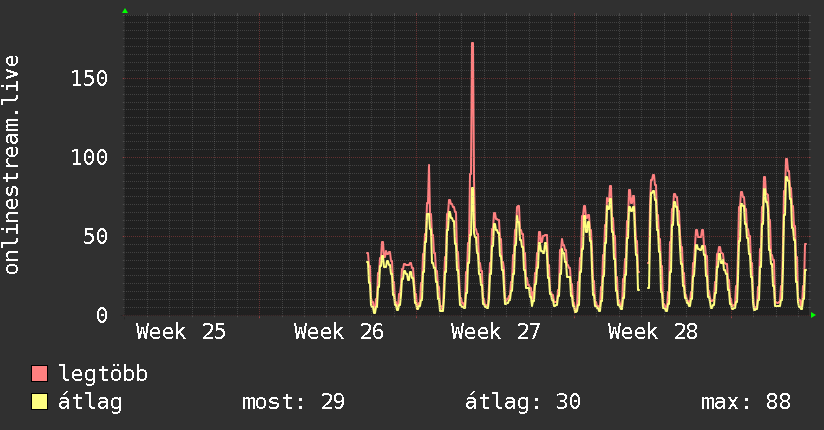Viewport: 824px width, 430px height.
Task: Click the Week 26 axis label
Action: pyautogui.click(x=339, y=332)
